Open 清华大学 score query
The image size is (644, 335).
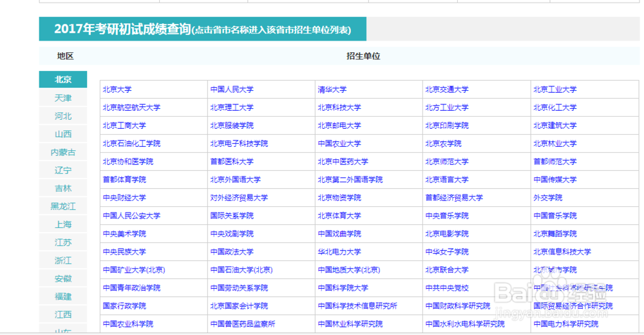coord(332,89)
